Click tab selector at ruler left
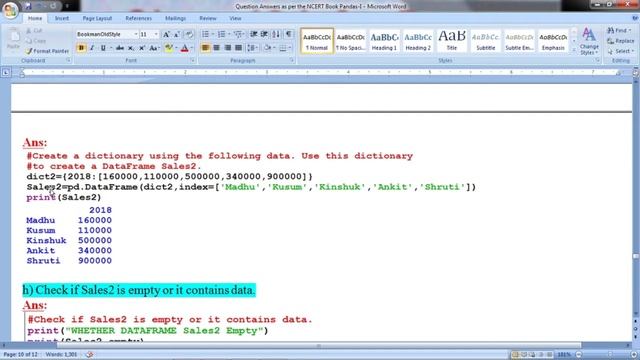The height and width of the screenshot is (360, 640). point(6,73)
